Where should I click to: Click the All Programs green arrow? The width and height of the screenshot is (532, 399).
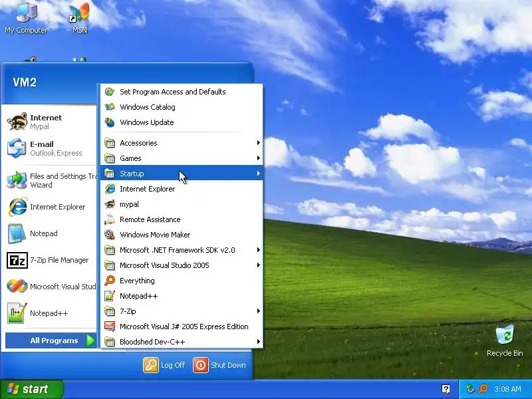(x=90, y=340)
